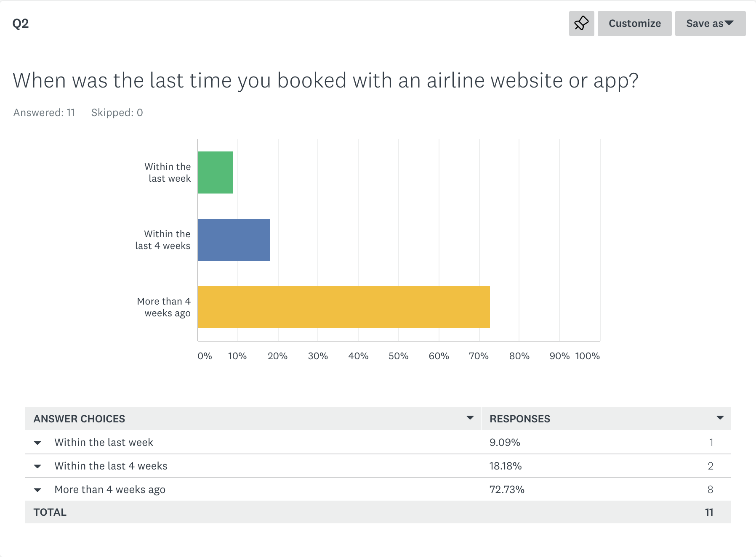
Task: Click the 'Within the last week' table row label
Action: tap(104, 442)
